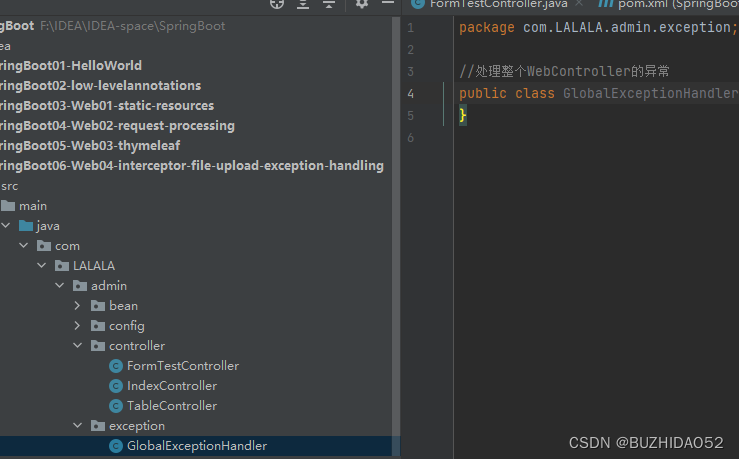Click the Expand All toolbar icon

(x=303, y=4)
